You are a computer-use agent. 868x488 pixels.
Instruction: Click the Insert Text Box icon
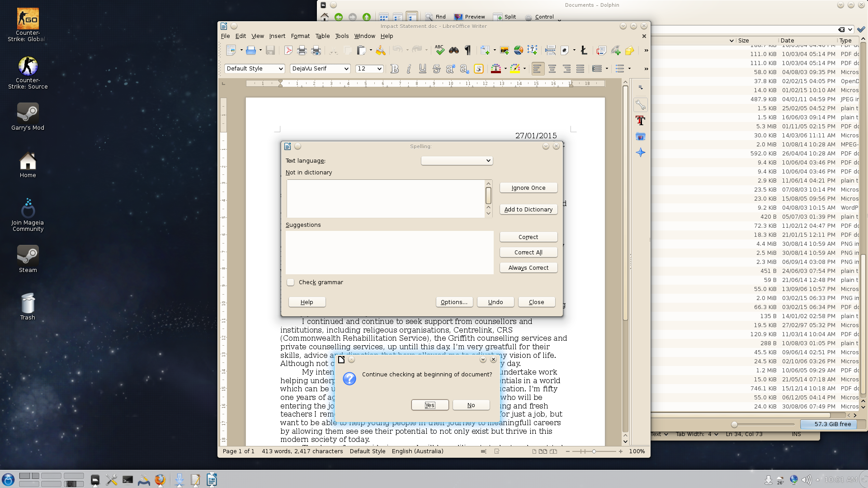(533, 51)
